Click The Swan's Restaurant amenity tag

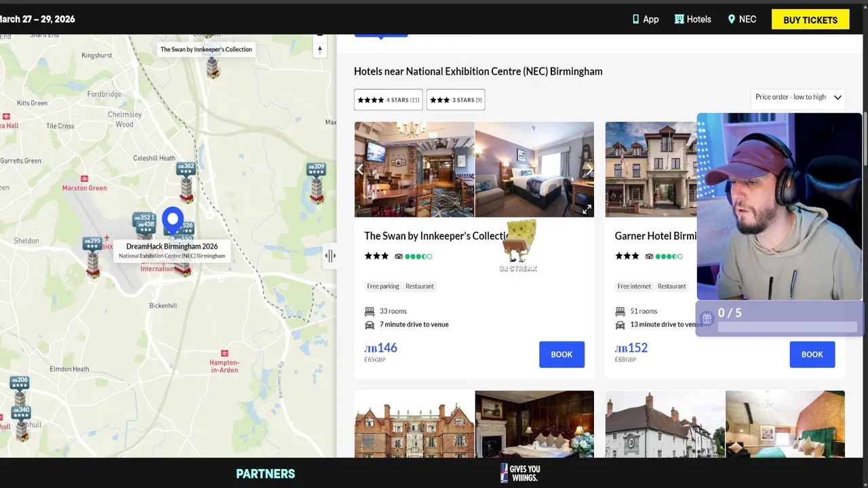click(x=420, y=286)
